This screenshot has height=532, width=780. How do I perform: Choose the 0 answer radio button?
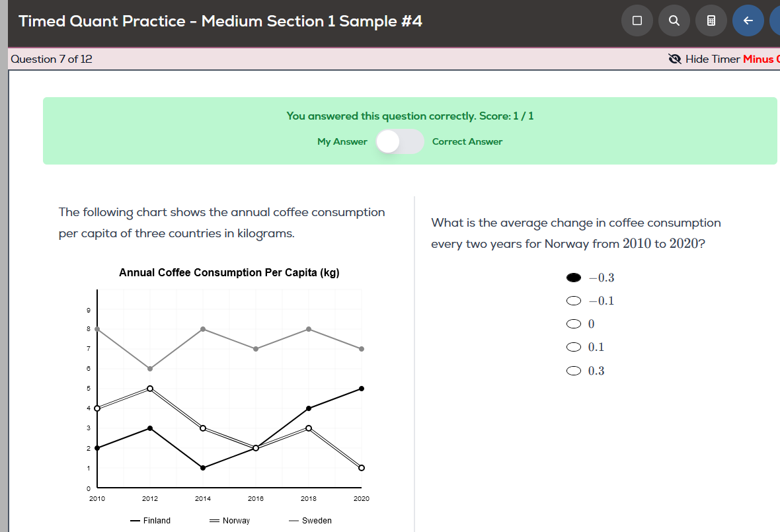[574, 324]
